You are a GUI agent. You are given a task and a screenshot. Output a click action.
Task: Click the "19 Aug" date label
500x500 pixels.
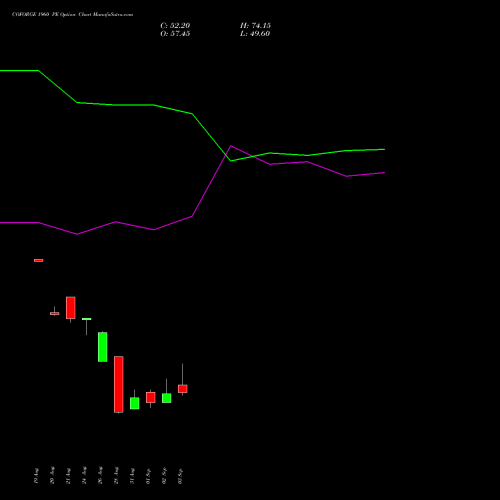click(x=36, y=475)
